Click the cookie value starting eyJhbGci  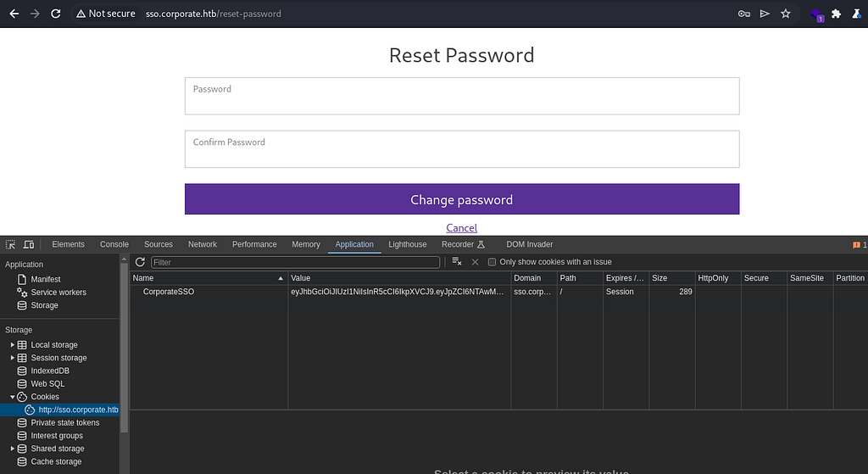[x=398, y=292]
